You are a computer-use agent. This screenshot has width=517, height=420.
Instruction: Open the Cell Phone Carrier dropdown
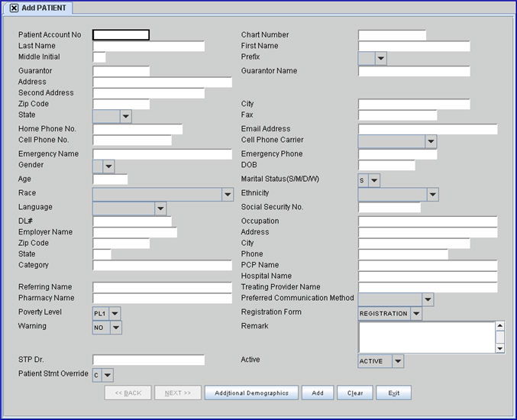pos(431,141)
